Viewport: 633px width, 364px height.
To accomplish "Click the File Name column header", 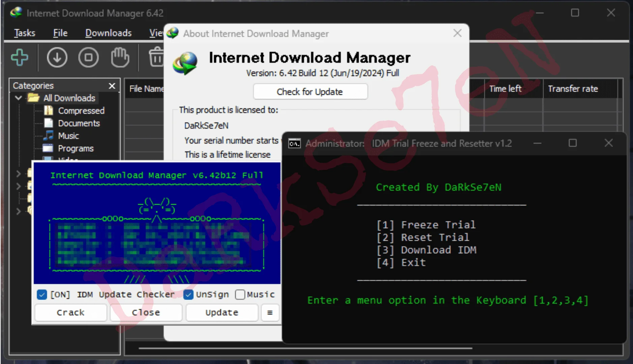I will 145,89.
